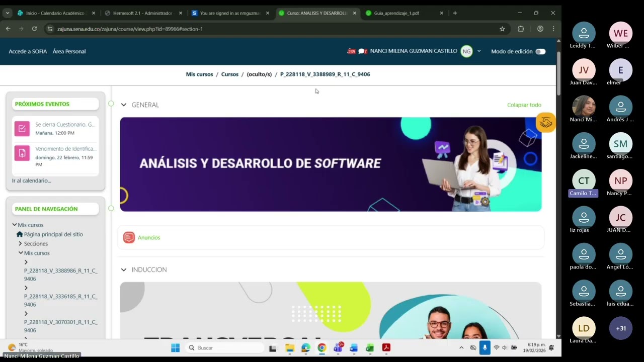Select participant tile Leiddy T...

pyautogui.click(x=584, y=36)
